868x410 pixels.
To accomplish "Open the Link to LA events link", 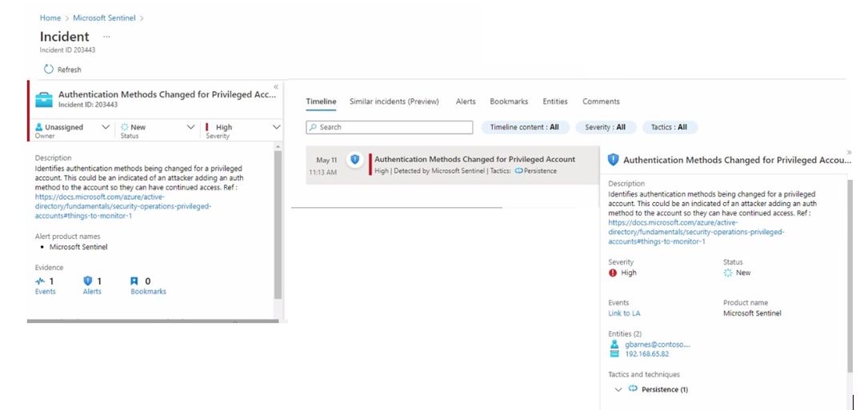I will (624, 313).
